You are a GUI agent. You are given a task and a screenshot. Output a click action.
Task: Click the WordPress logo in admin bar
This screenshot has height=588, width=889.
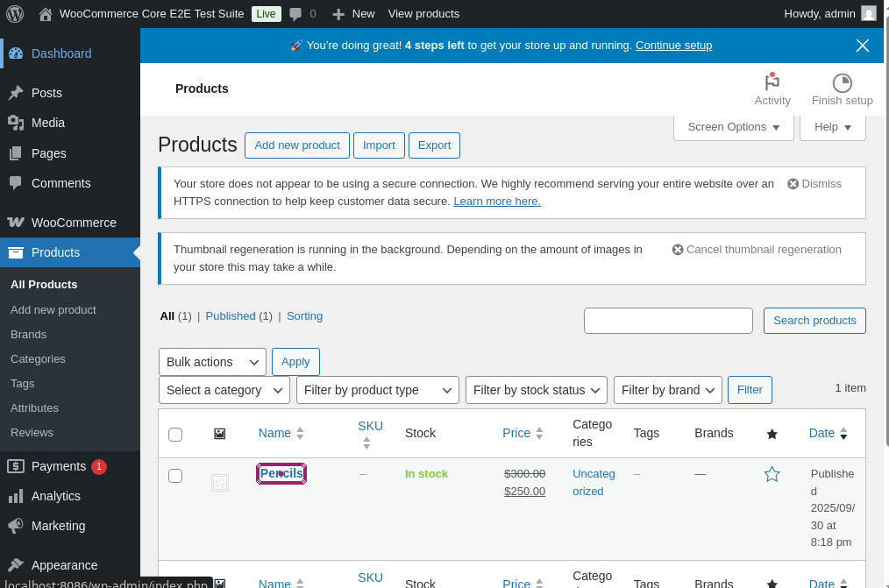[x=15, y=13]
